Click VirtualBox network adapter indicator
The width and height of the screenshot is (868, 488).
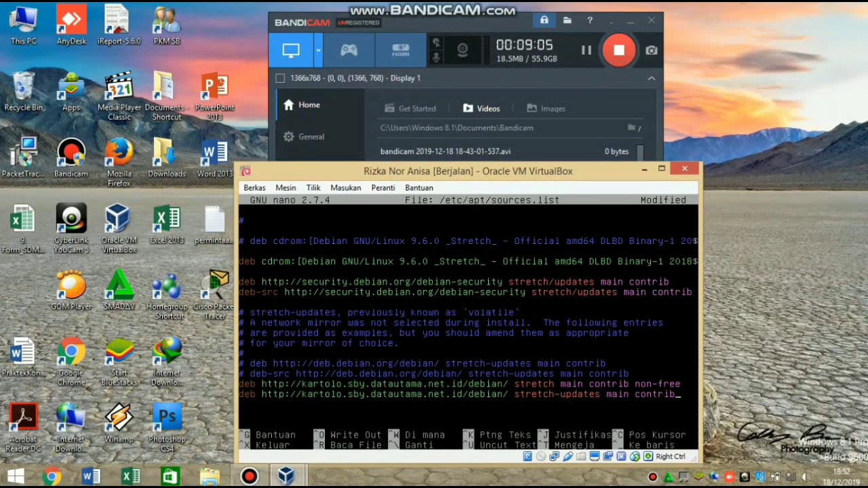[555, 457]
